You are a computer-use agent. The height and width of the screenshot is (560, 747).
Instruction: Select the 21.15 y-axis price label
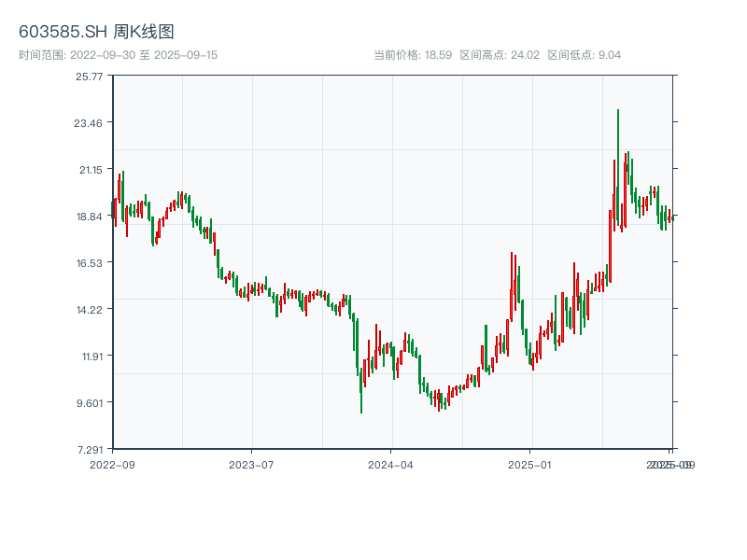pos(90,170)
